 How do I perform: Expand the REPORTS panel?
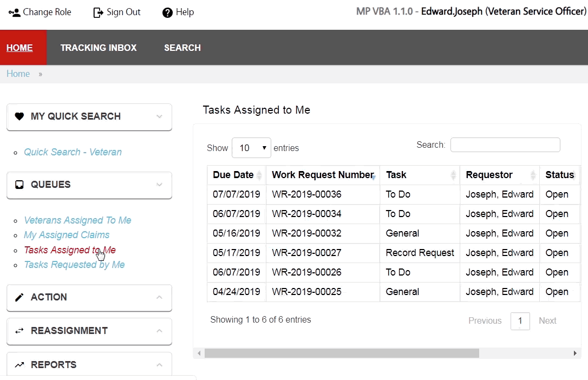pos(159,364)
